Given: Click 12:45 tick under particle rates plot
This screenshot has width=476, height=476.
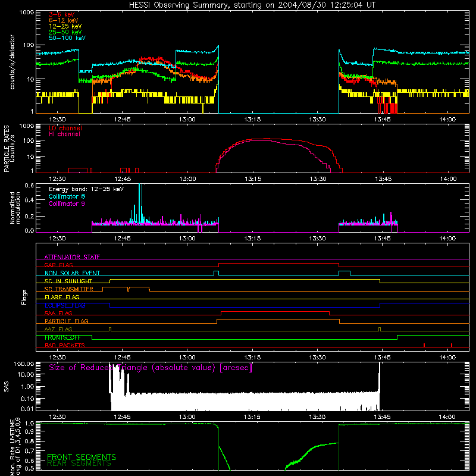Looking at the screenshot, I should coord(123,179).
